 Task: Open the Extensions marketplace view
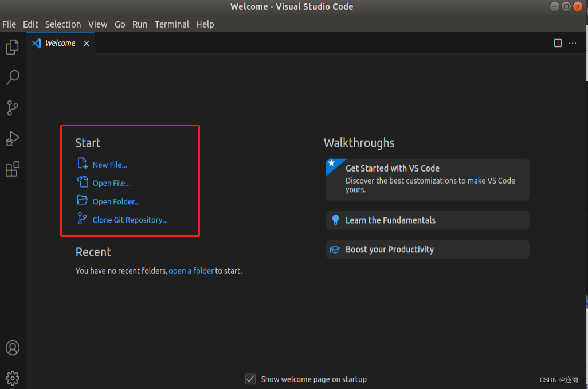[x=12, y=169]
